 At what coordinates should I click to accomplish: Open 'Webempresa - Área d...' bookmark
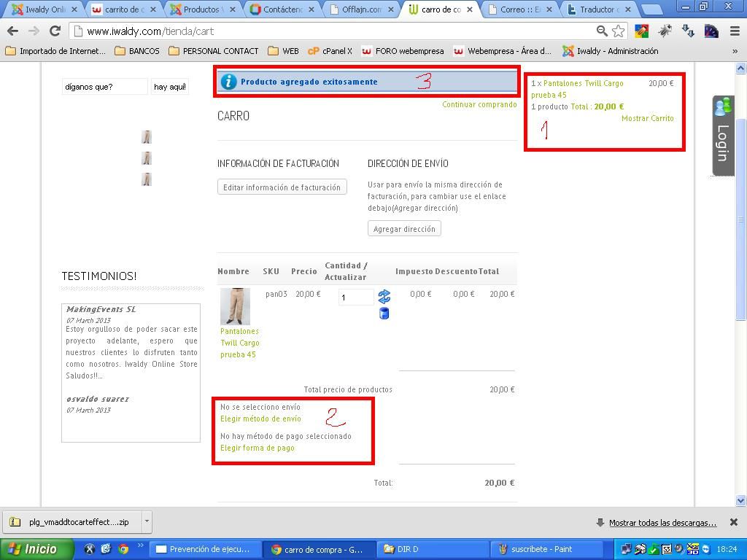click(503, 51)
